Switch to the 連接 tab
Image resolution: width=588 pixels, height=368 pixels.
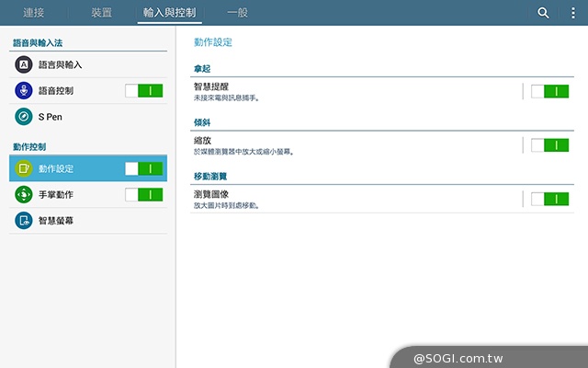coord(34,13)
